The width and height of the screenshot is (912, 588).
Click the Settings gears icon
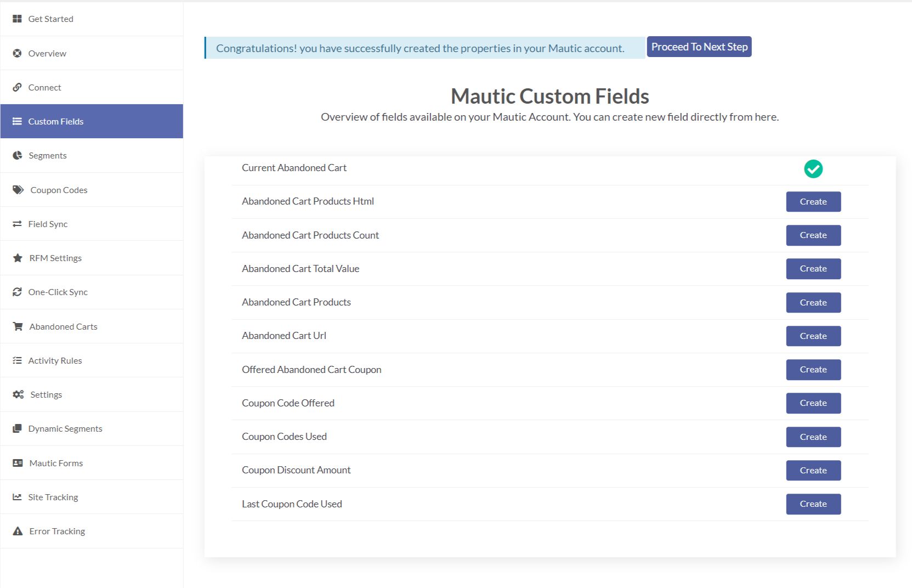click(x=18, y=394)
